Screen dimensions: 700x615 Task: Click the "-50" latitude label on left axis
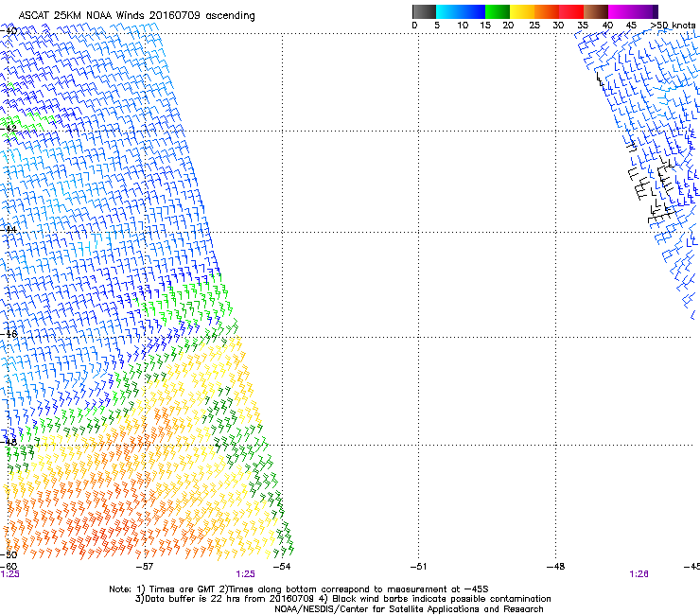point(9,555)
